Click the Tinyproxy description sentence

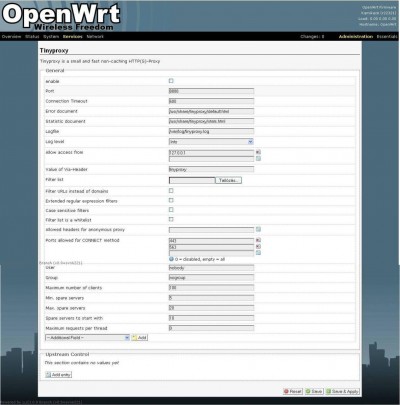tap(100, 61)
